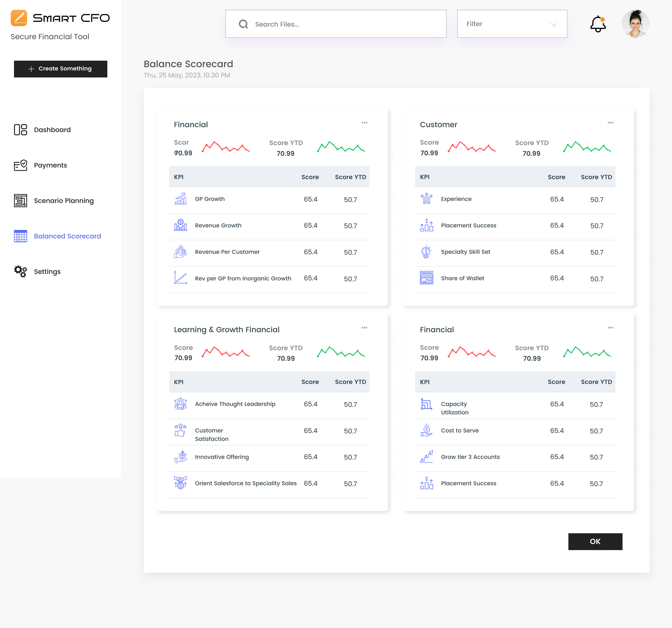Open the Dashboard menu item
The width and height of the screenshot is (672, 628).
[x=52, y=130]
